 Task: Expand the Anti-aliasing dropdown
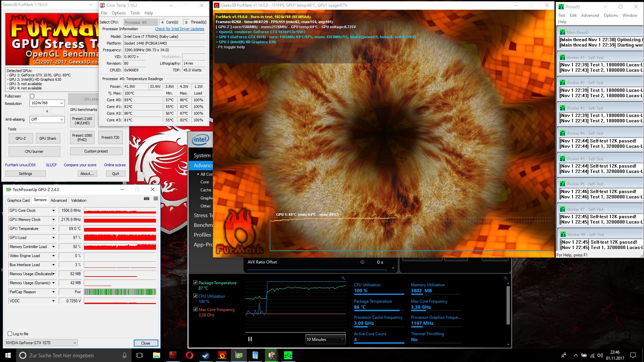pos(47,119)
